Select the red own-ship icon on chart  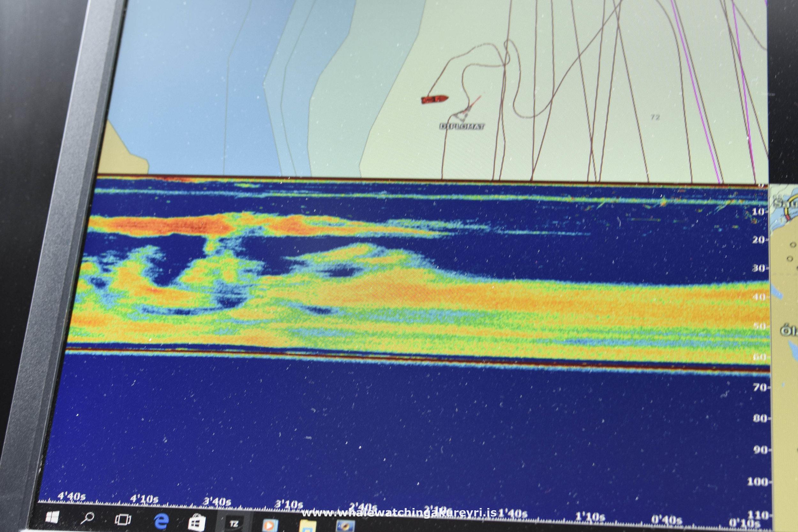click(435, 99)
